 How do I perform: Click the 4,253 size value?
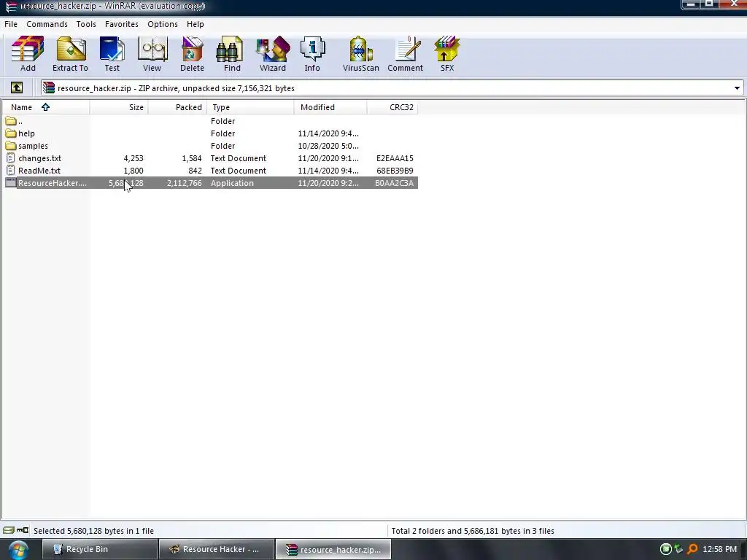coord(133,158)
